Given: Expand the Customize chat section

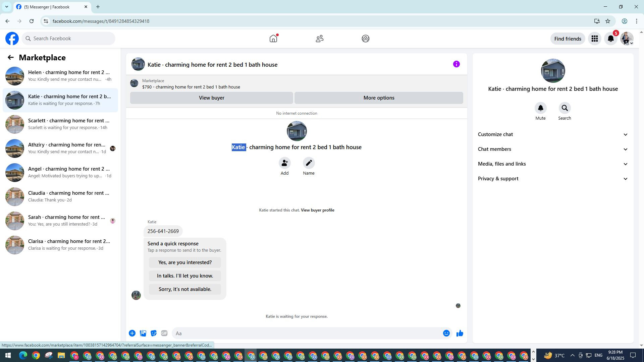Looking at the screenshot, I should 553,134.
